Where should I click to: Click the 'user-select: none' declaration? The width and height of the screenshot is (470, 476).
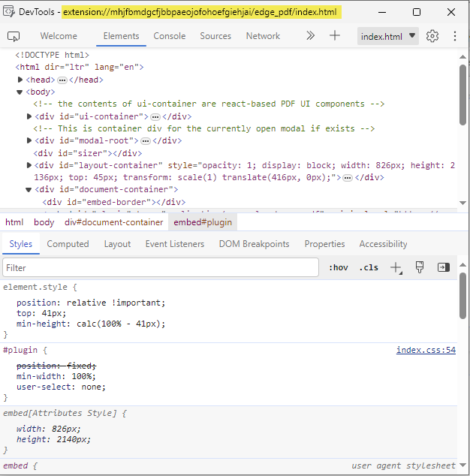point(61,387)
